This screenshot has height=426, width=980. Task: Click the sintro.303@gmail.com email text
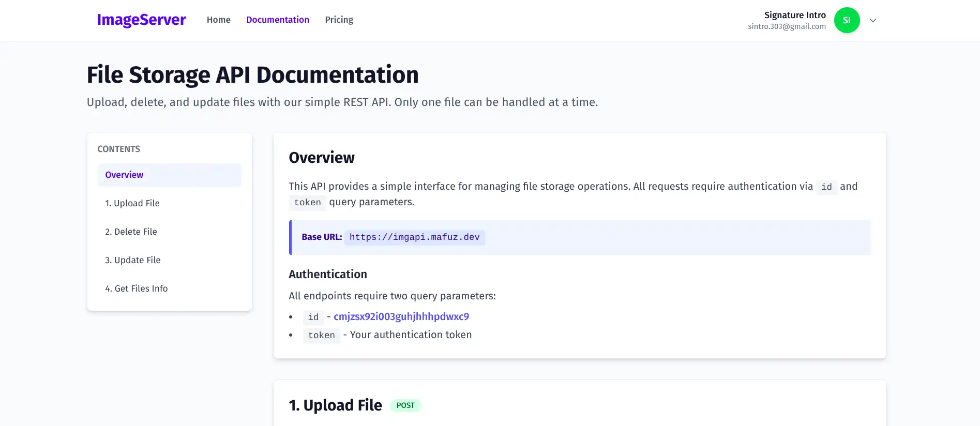787,26
